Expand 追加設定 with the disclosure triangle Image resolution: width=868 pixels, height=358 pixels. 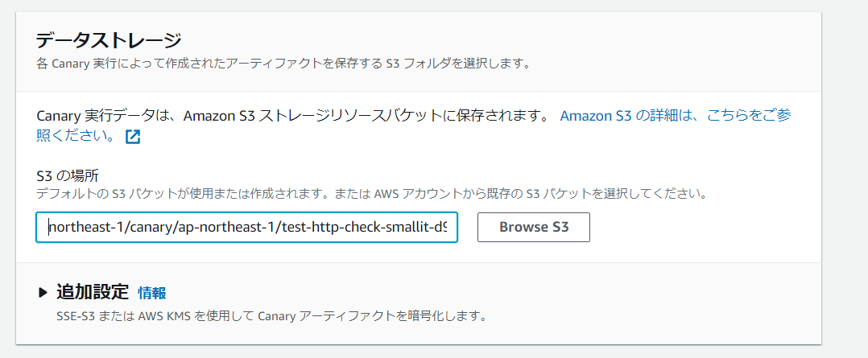point(43,293)
